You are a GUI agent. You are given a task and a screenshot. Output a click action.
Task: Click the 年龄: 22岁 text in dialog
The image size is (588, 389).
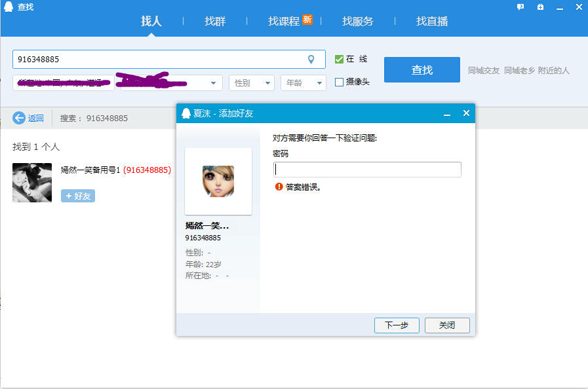[203, 264]
